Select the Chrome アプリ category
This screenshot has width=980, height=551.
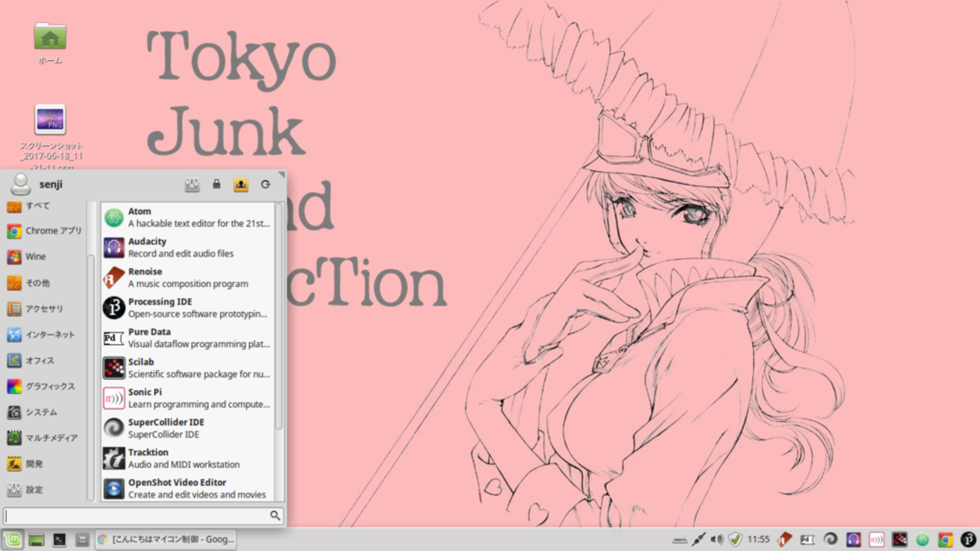(x=44, y=231)
